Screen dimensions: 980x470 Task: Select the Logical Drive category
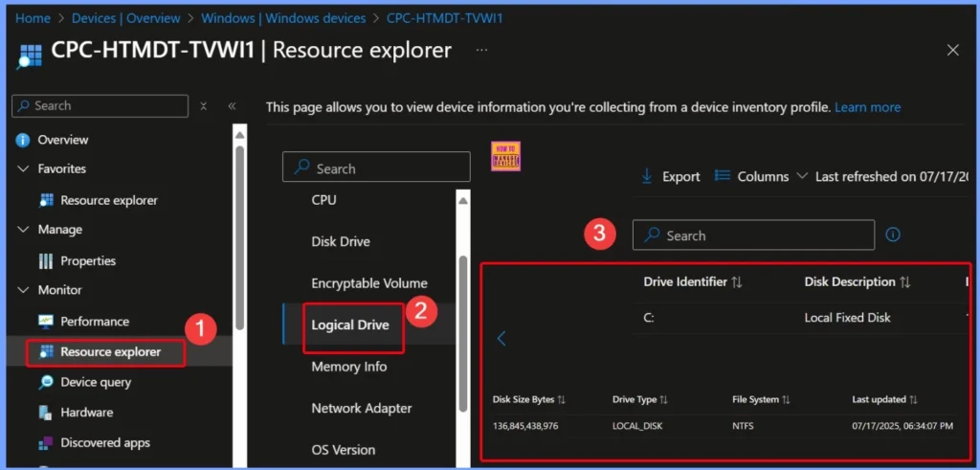350,325
